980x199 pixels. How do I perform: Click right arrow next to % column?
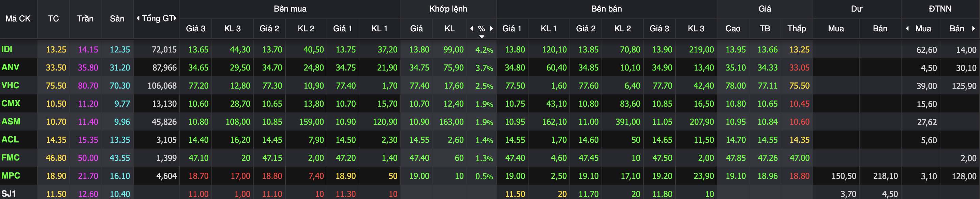click(x=491, y=29)
